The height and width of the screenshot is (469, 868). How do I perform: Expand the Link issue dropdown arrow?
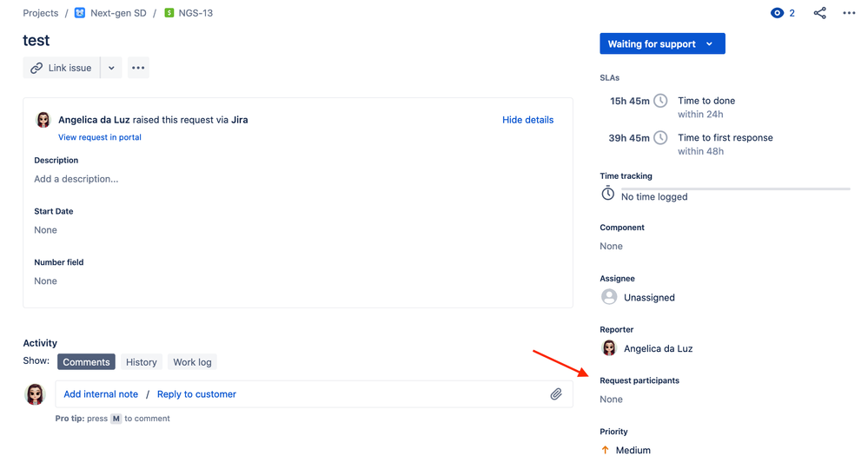tap(111, 68)
